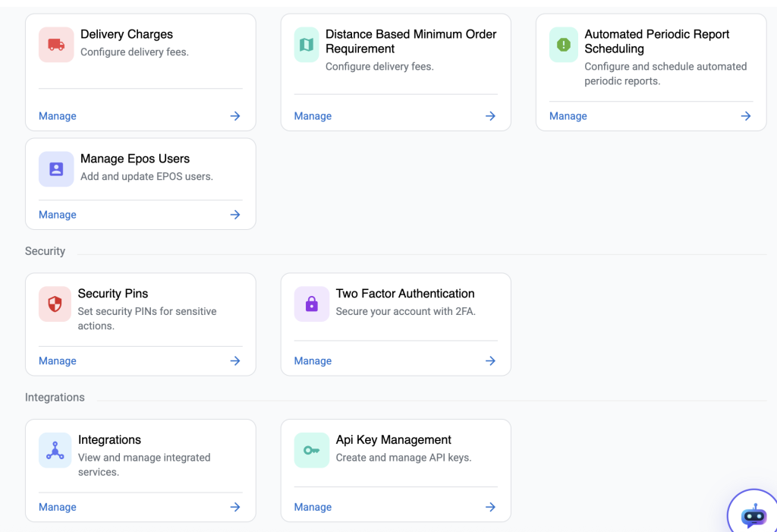777x532 pixels.
Task: Select the Security Pins card title
Action: 113,294
